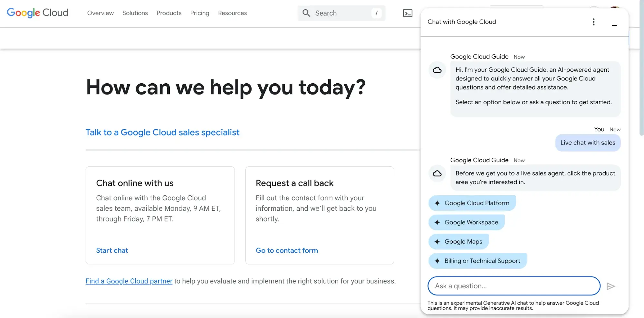Click the cloud avatar beside the product area prompt

[437, 173]
